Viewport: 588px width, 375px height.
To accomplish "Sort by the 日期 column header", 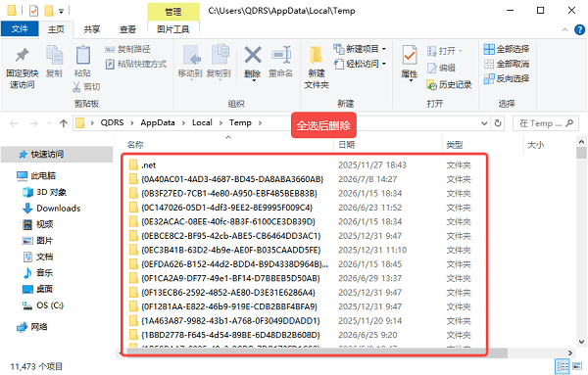I will click(x=347, y=145).
